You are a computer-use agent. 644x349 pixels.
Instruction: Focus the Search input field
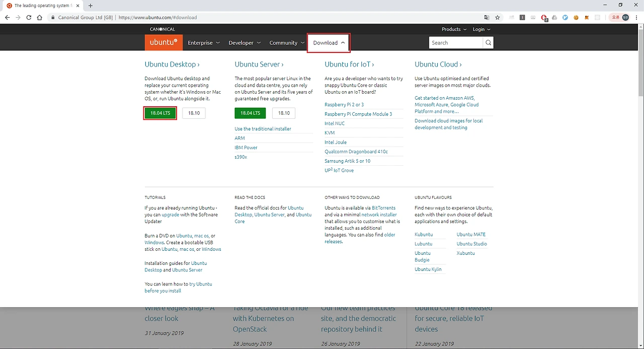456,43
